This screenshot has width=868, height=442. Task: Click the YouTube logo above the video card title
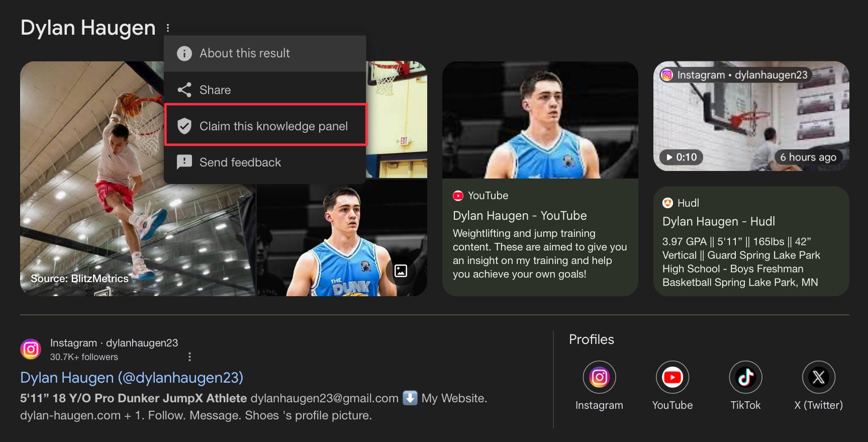[x=458, y=196]
